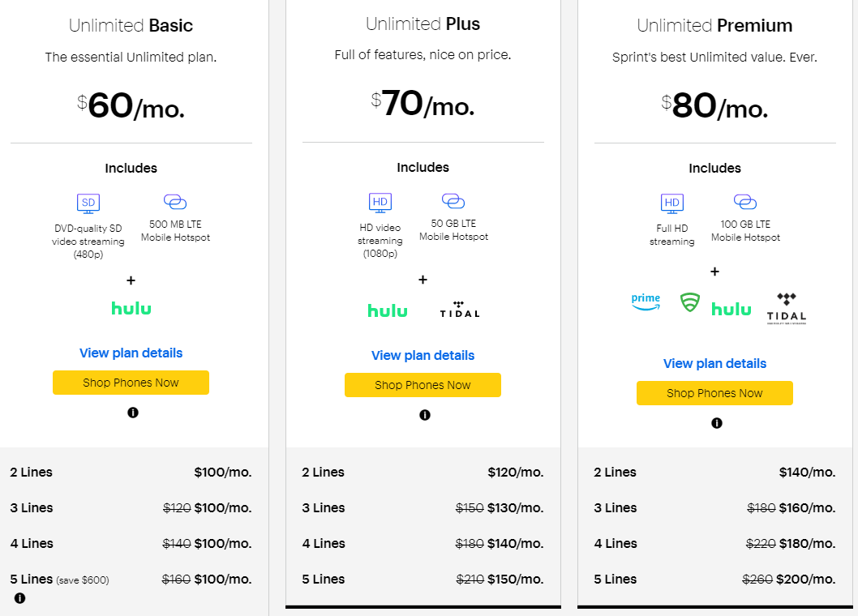The width and height of the screenshot is (858, 616).
Task: Click the Amazon Prime logo in Unlimited Premium
Action: pos(646,302)
